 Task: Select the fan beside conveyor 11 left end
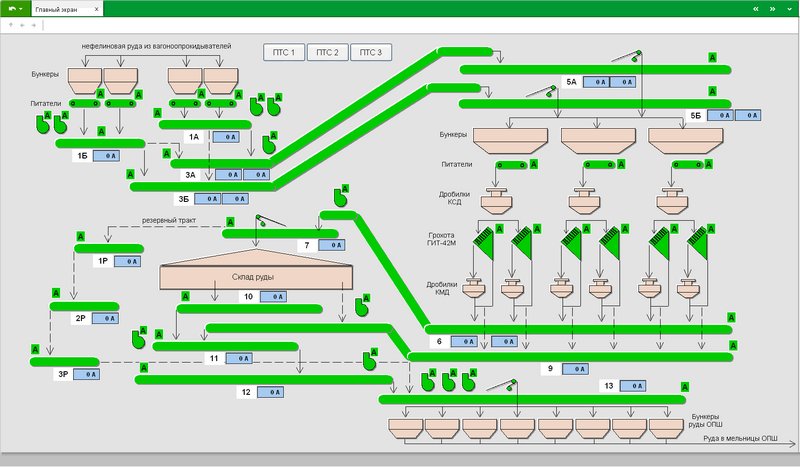[x=138, y=339]
